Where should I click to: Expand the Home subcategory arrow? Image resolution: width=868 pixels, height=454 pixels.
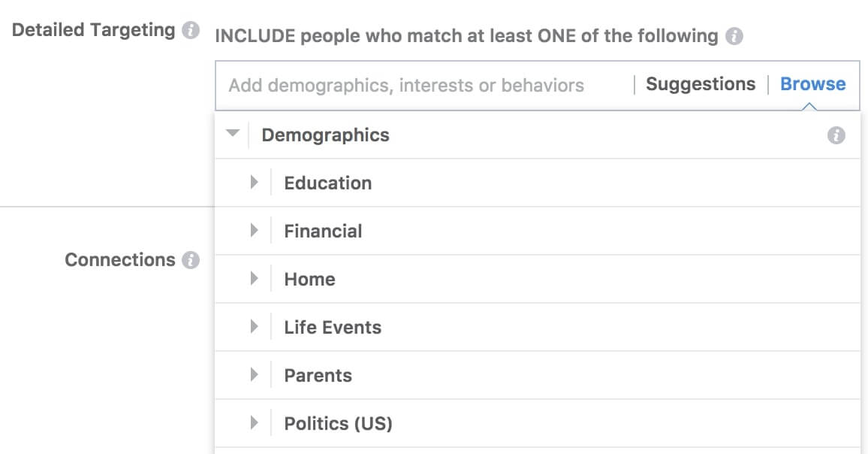pyautogui.click(x=254, y=278)
